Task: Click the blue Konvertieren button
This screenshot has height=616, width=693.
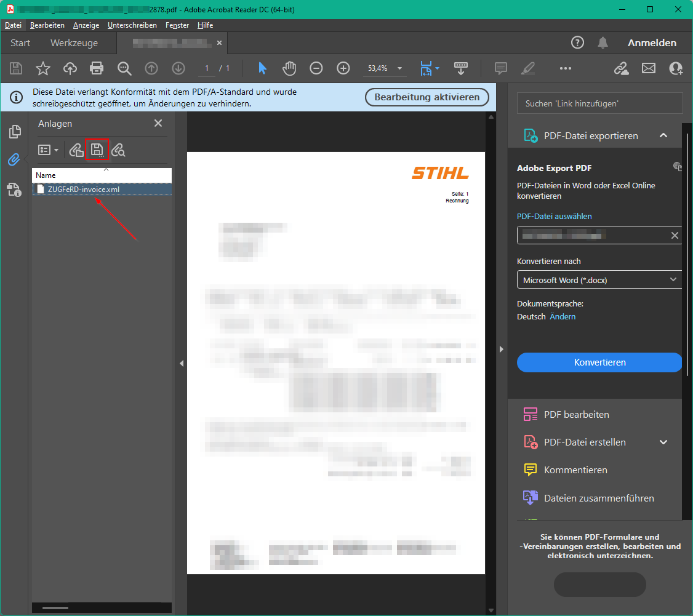Action: 599,362
